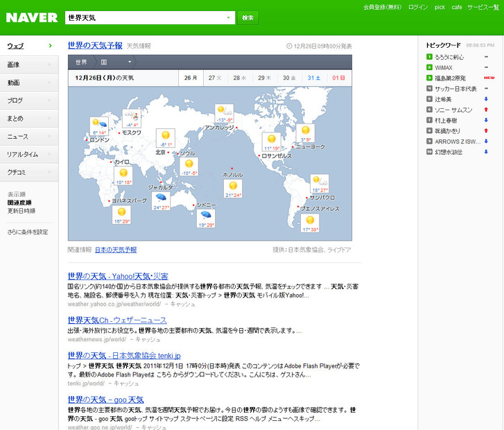Click the Jakarta umbrella weather icon

(161, 200)
